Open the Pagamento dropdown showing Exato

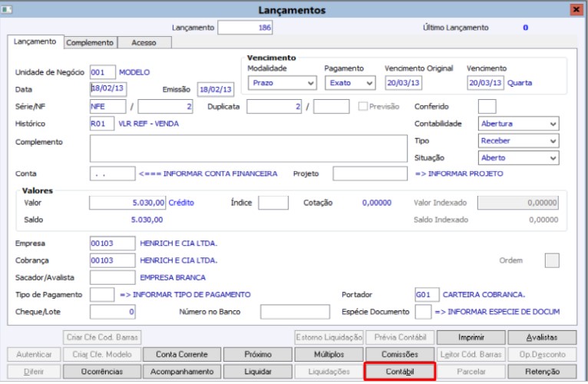(x=350, y=83)
